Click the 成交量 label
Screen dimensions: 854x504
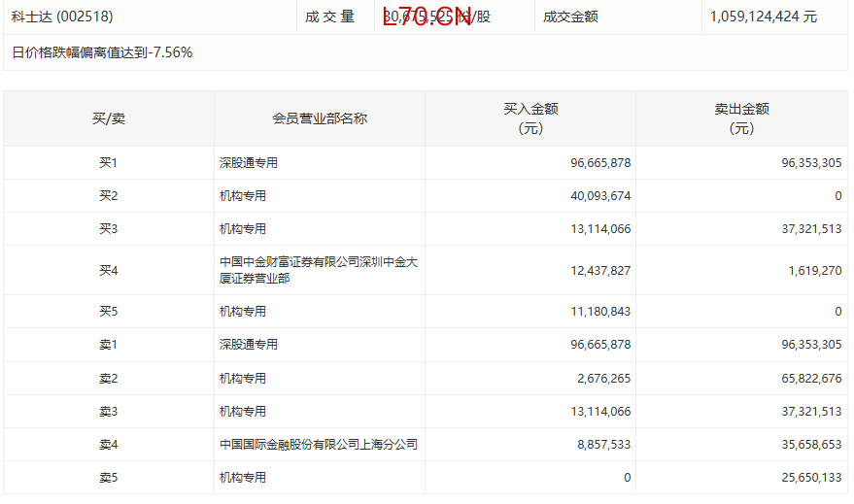329,17
